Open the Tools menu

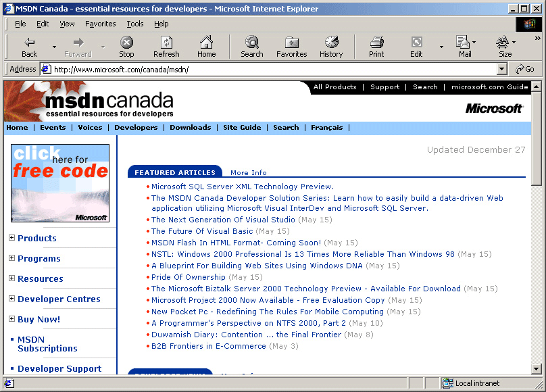pos(134,24)
